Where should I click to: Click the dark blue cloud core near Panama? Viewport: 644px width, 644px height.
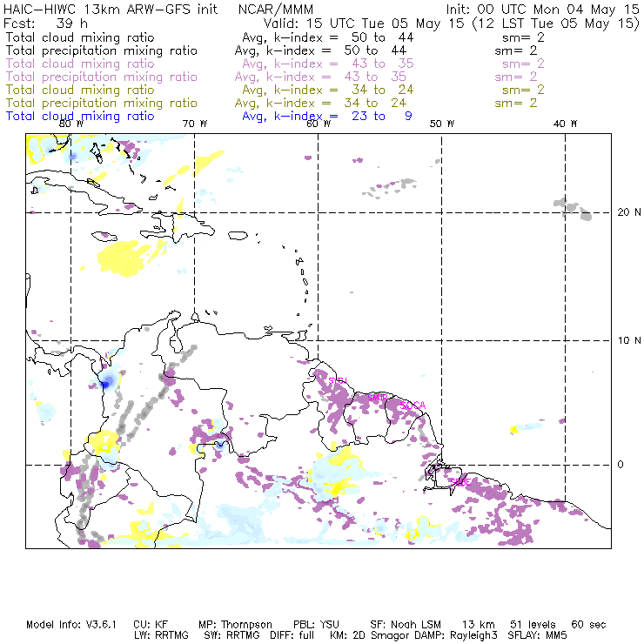[106, 383]
